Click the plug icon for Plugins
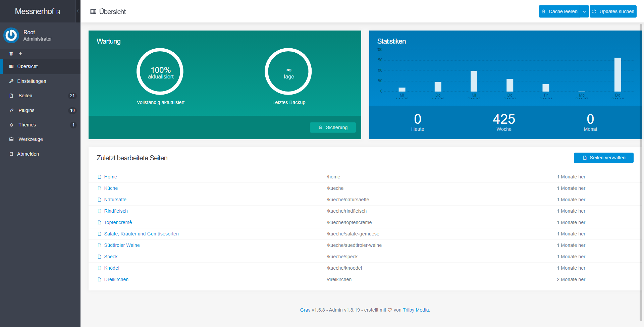Screen dimensions: 644x327 click(x=11, y=110)
